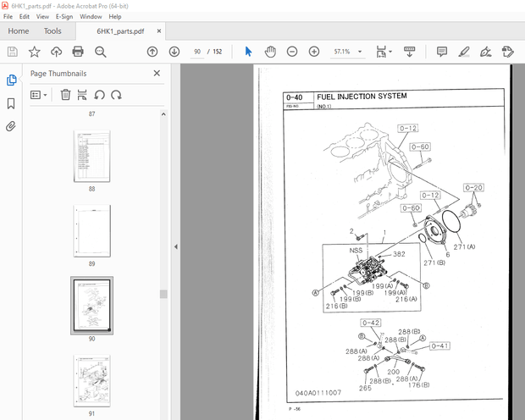Switch to the Tools tab
This screenshot has height=420, width=525.
click(52, 31)
